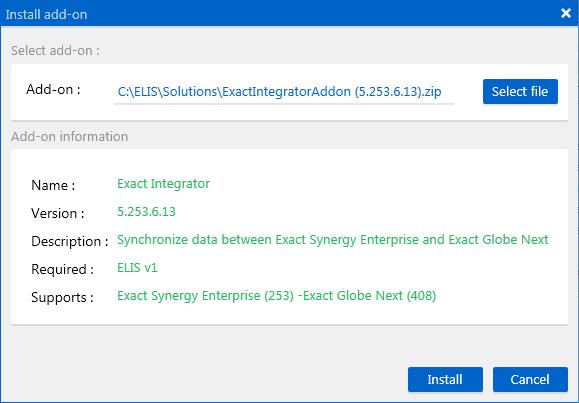Click the 'Add-on :' label
The width and height of the screenshot is (579, 403).
pyautogui.click(x=53, y=89)
